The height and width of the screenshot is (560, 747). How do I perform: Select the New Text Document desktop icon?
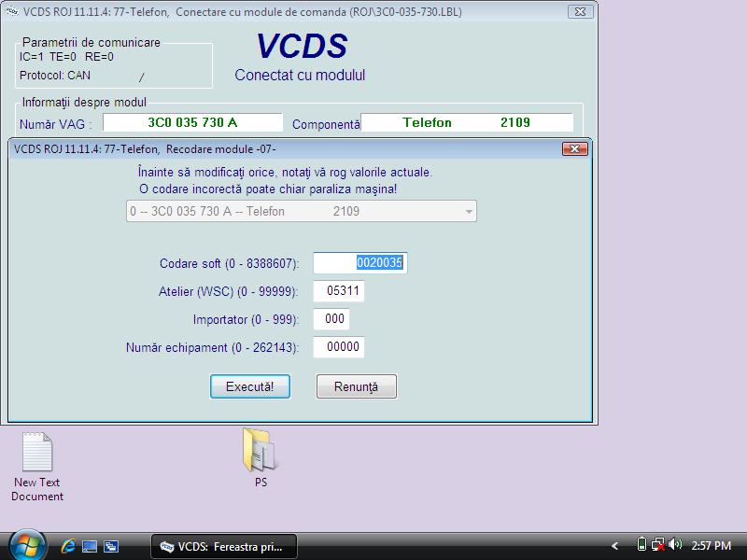[37, 466]
